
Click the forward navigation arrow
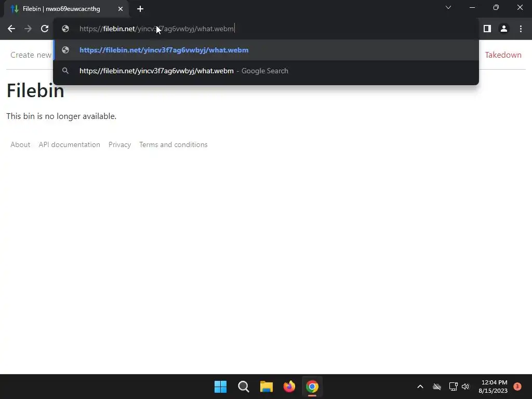click(x=28, y=29)
